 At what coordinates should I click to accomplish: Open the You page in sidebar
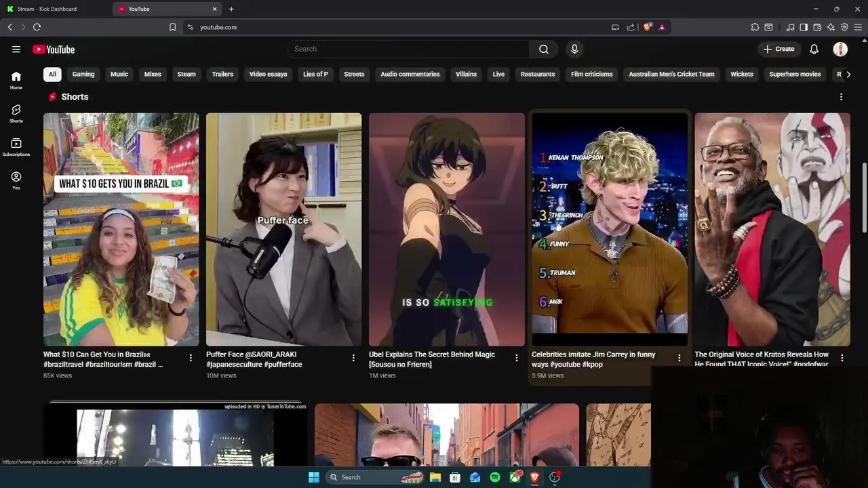coord(16,180)
